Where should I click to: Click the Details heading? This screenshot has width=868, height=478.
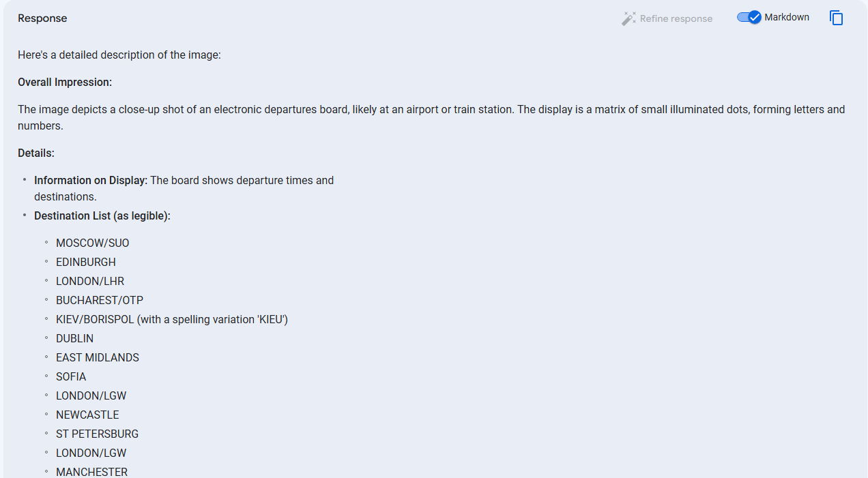tap(36, 153)
